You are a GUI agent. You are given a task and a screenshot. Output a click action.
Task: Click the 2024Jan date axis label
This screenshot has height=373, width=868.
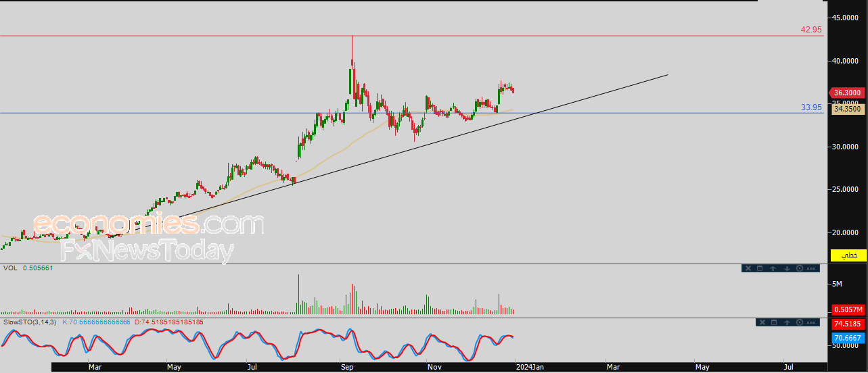tap(530, 367)
